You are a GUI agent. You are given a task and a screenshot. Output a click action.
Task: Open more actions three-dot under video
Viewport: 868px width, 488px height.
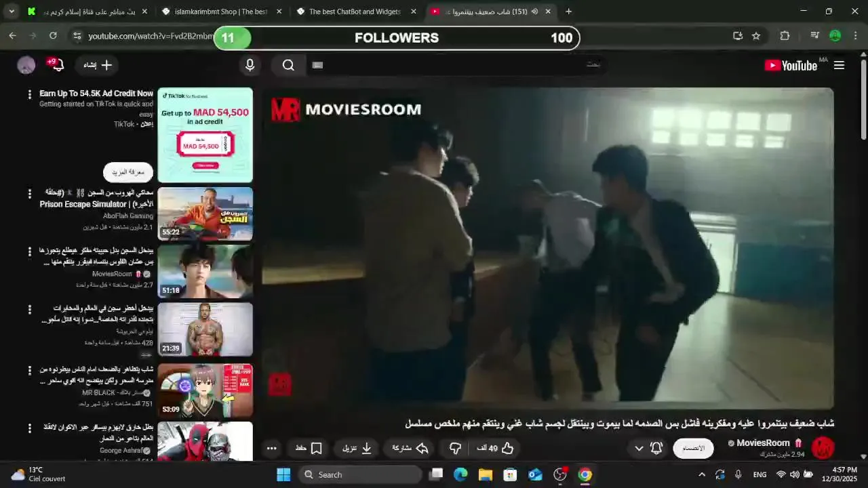click(x=271, y=448)
